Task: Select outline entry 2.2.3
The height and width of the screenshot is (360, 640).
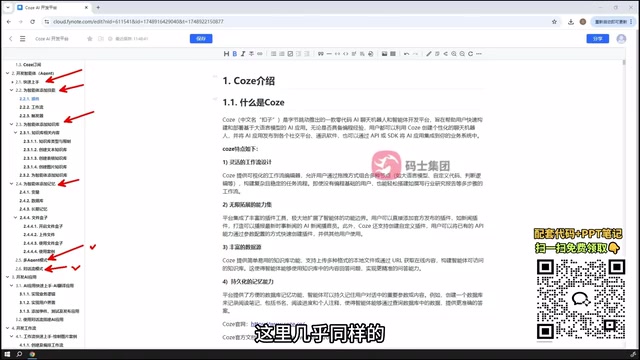Action: click(31, 116)
